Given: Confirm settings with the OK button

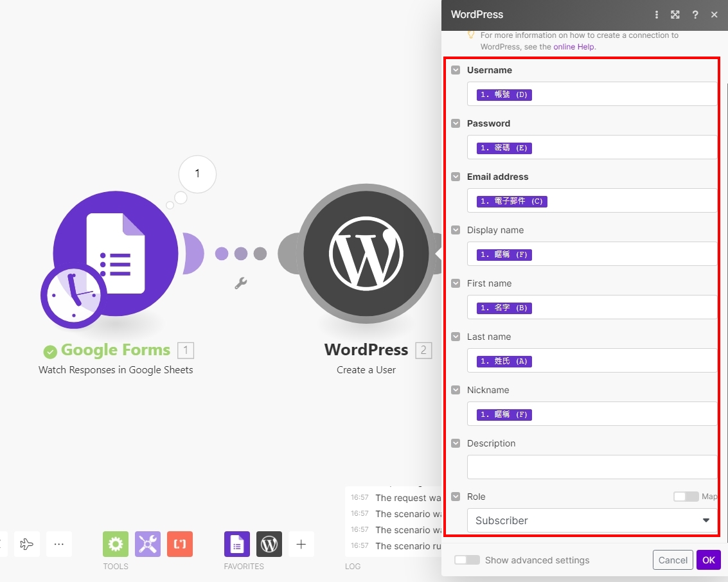Looking at the screenshot, I should [708, 560].
